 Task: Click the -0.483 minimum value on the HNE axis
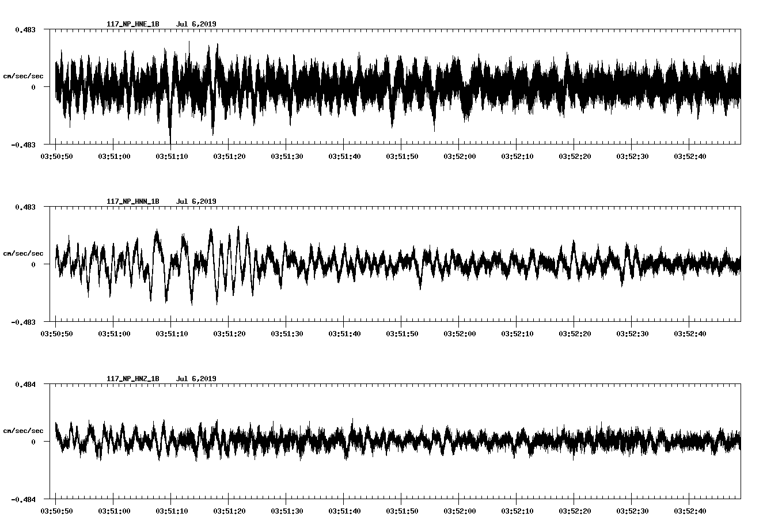pyautogui.click(x=23, y=145)
